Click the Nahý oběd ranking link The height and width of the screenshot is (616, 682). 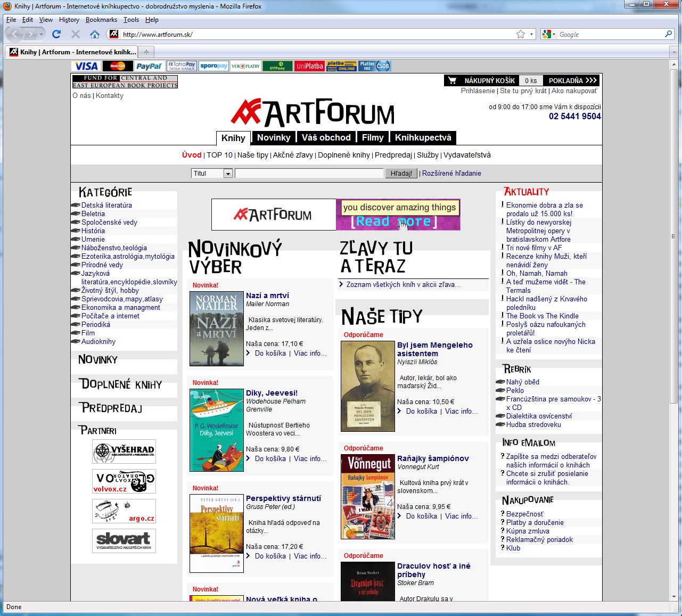[523, 382]
